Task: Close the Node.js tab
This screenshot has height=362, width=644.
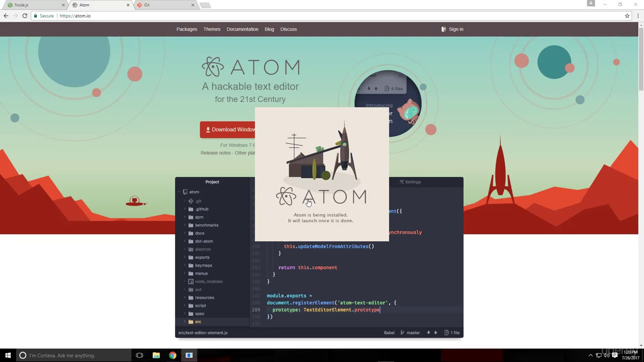Action: 62,5
